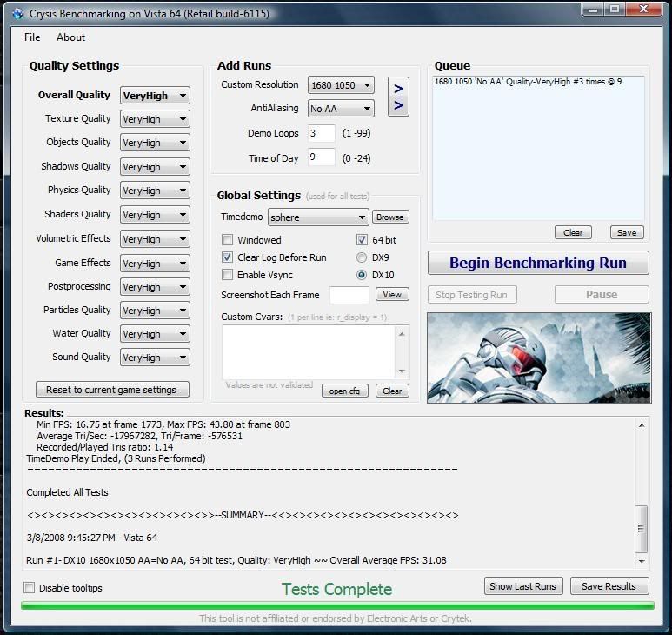Toggle Clear Log Before Run checkbox
The height and width of the screenshot is (635, 672).
click(228, 257)
